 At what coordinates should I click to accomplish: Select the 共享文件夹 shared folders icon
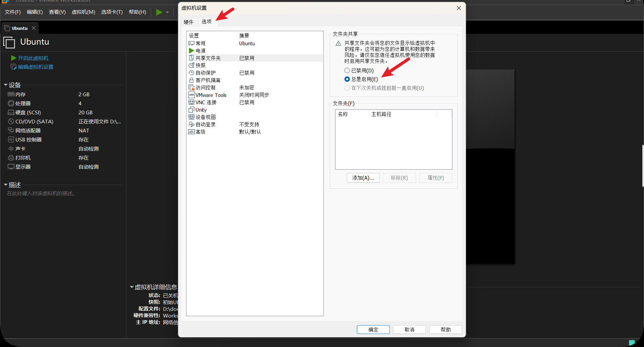point(192,58)
